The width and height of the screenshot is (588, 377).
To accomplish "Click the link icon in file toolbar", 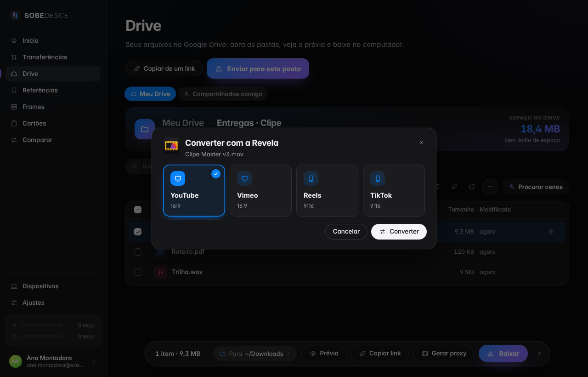I will click(454, 187).
